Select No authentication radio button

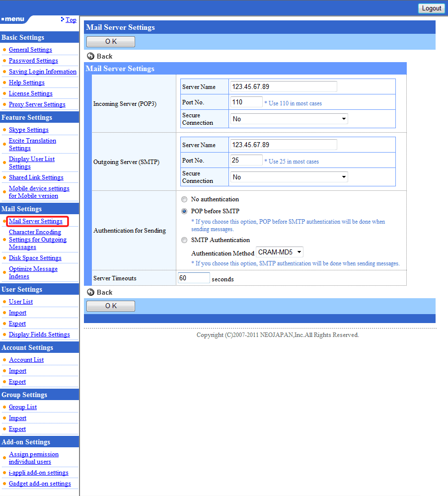pos(184,199)
